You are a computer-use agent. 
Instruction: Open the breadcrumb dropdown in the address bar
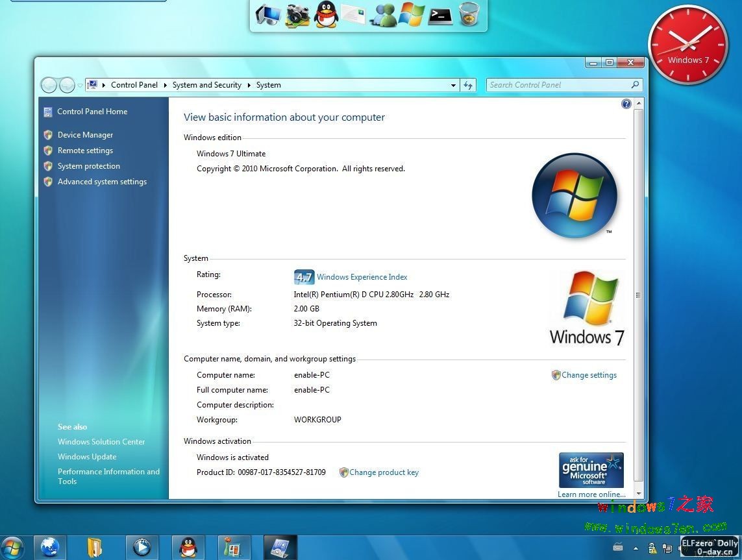[453, 85]
